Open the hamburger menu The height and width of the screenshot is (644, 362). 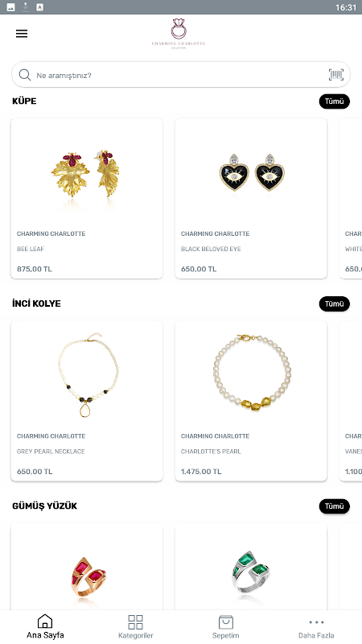pos(22,34)
